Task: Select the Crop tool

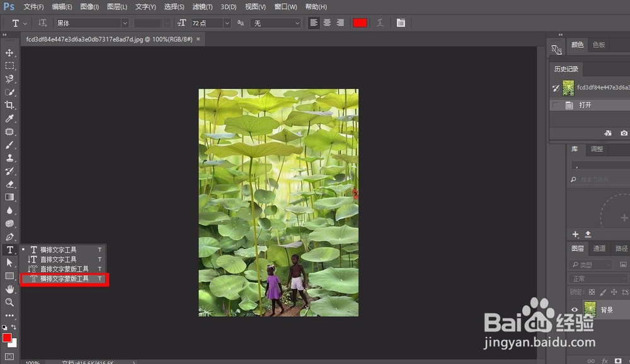Action: click(9, 105)
